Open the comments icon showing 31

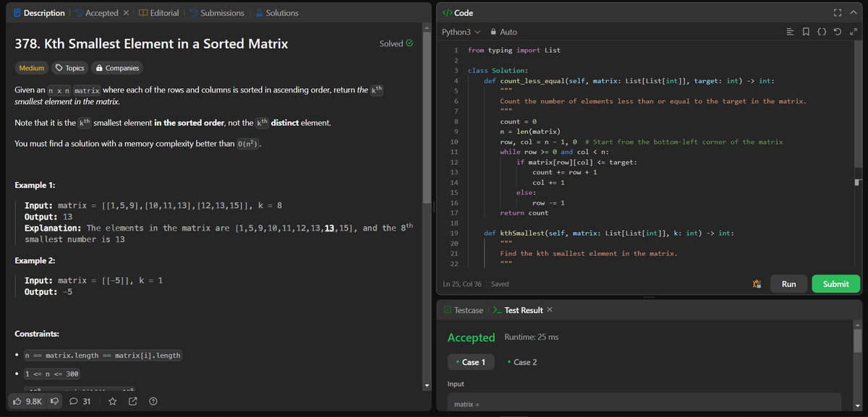[74, 401]
